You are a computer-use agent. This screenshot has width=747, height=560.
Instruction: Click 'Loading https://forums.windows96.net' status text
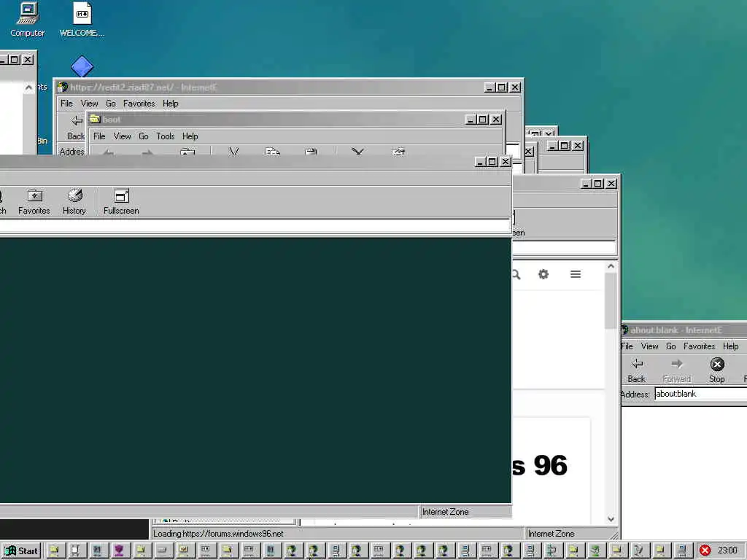click(x=218, y=534)
